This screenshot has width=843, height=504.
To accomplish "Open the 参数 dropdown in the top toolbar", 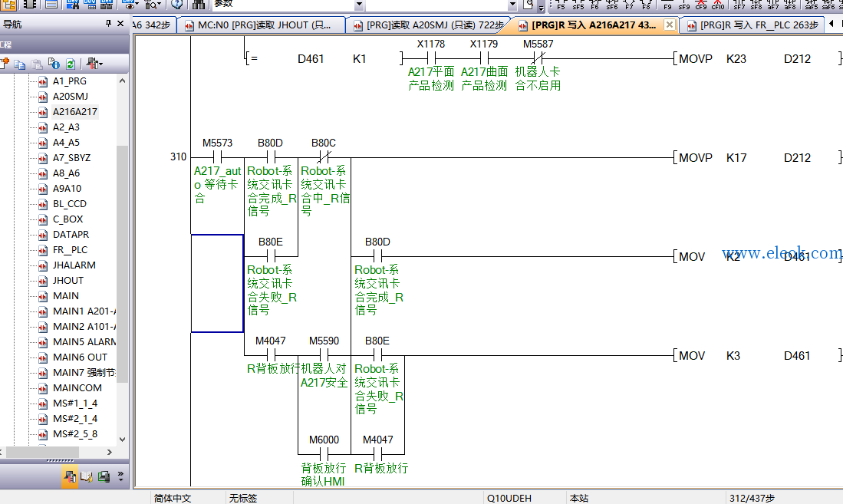I will pyautogui.click(x=359, y=5).
